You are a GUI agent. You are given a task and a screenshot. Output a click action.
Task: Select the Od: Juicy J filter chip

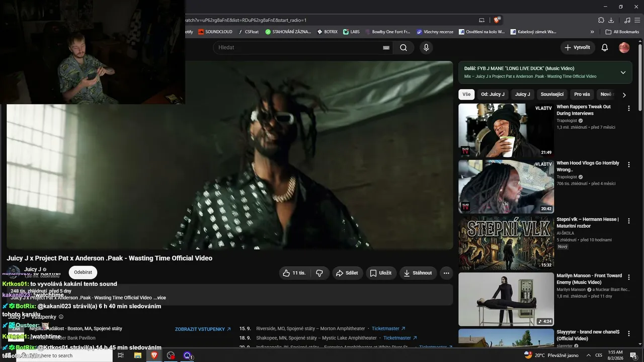[493, 95]
